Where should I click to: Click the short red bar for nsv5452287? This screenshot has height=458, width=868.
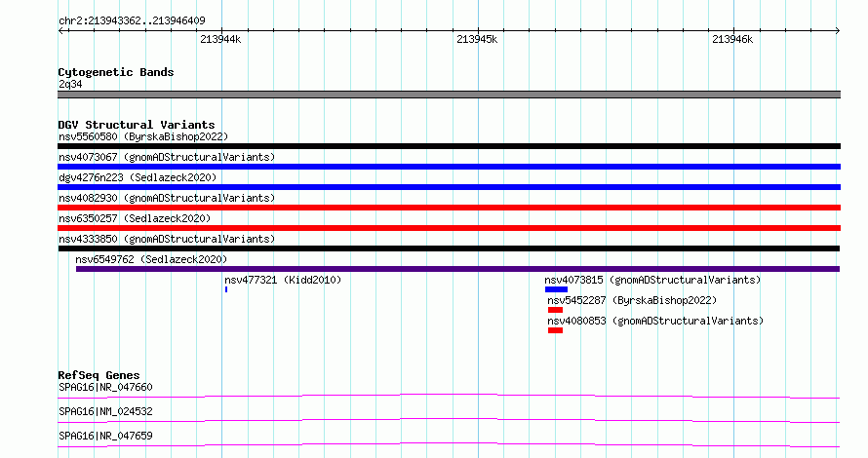pyautogui.click(x=555, y=310)
